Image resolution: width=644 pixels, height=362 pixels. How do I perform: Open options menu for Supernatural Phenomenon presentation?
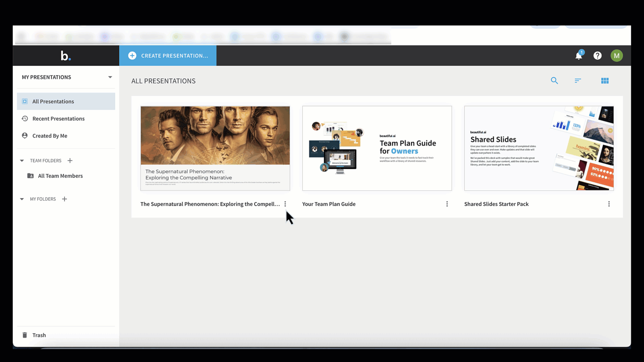pos(285,204)
